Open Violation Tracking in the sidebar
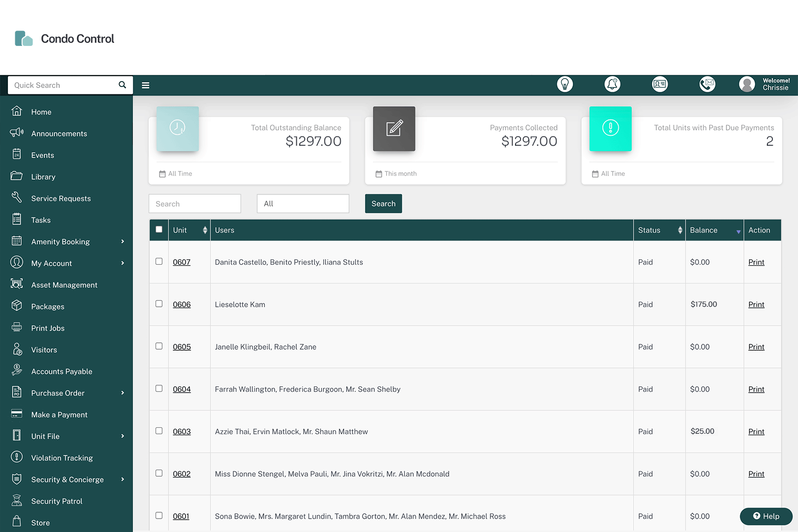This screenshot has height=532, width=798. [x=62, y=458]
